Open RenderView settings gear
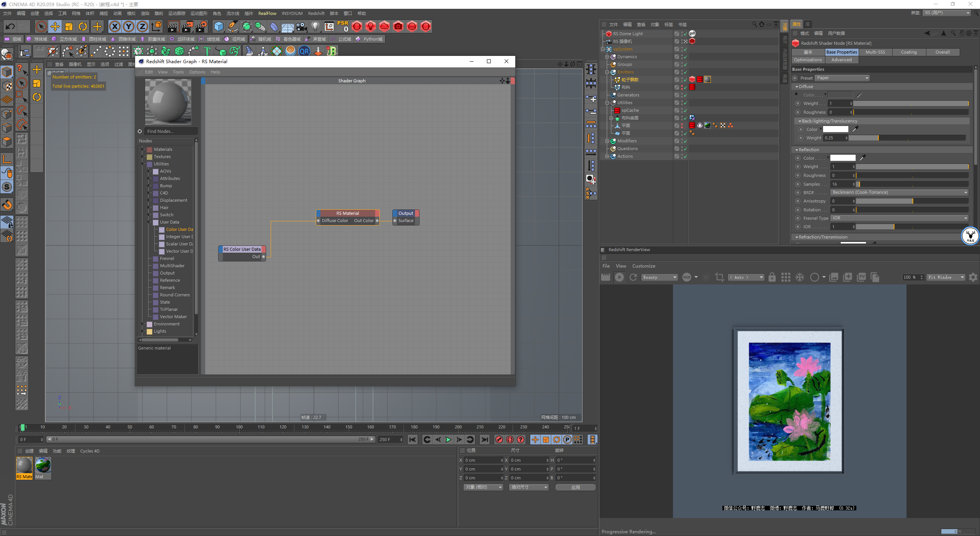The image size is (980, 536). pyautogui.click(x=973, y=277)
